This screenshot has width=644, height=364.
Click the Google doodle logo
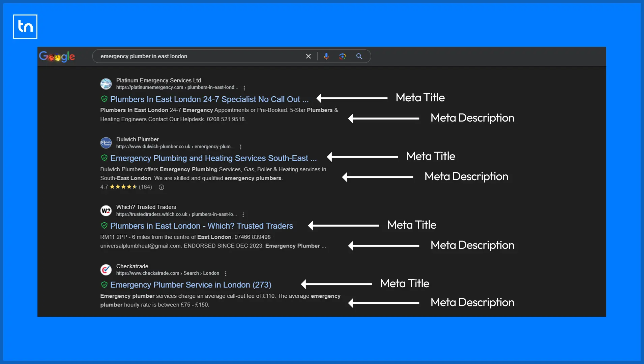click(57, 56)
